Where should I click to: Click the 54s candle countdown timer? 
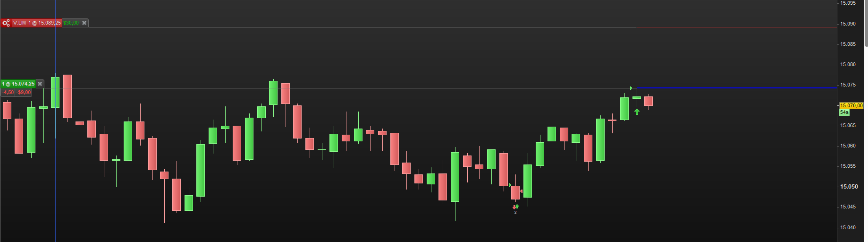(844, 112)
